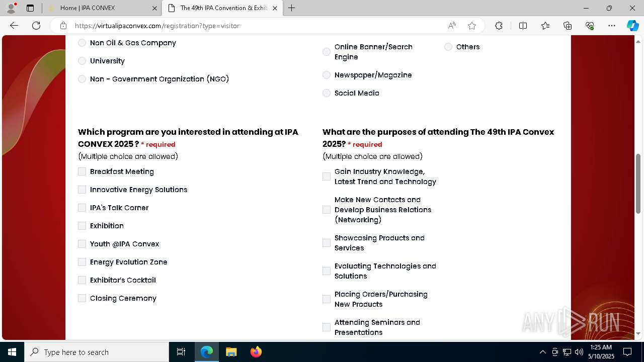Check Make New Contacts (Networking) purpose
The width and height of the screenshot is (644, 362).
click(x=327, y=210)
